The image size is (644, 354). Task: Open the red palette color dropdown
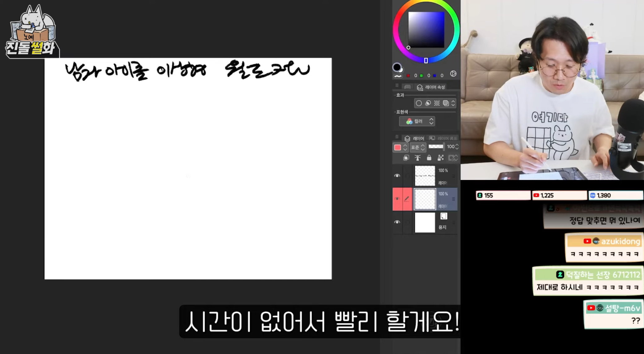pyautogui.click(x=401, y=147)
